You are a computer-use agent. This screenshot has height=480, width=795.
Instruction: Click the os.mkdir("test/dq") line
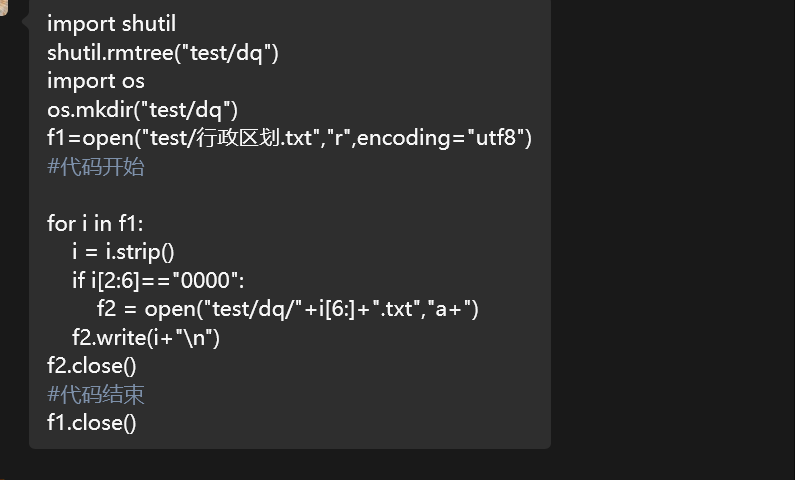pos(142,109)
